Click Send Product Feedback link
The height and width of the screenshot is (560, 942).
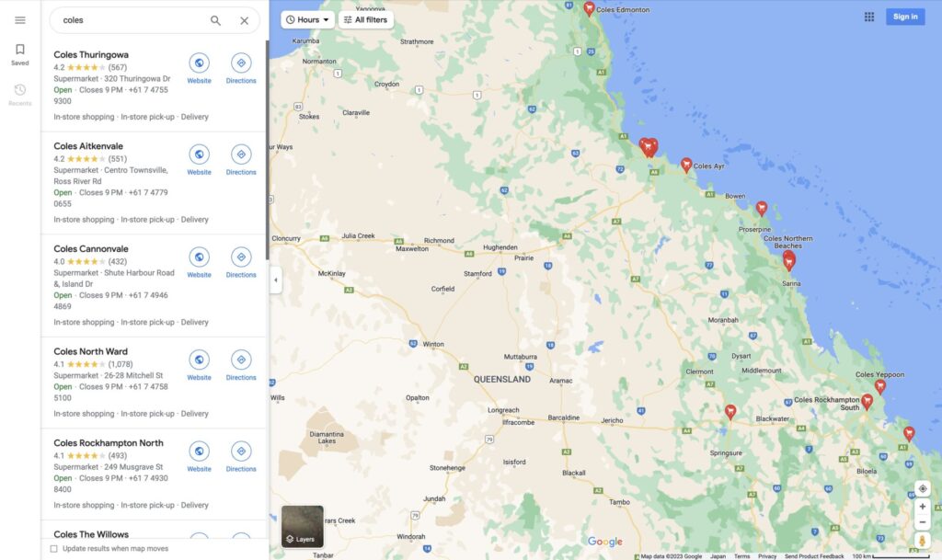[x=814, y=556]
